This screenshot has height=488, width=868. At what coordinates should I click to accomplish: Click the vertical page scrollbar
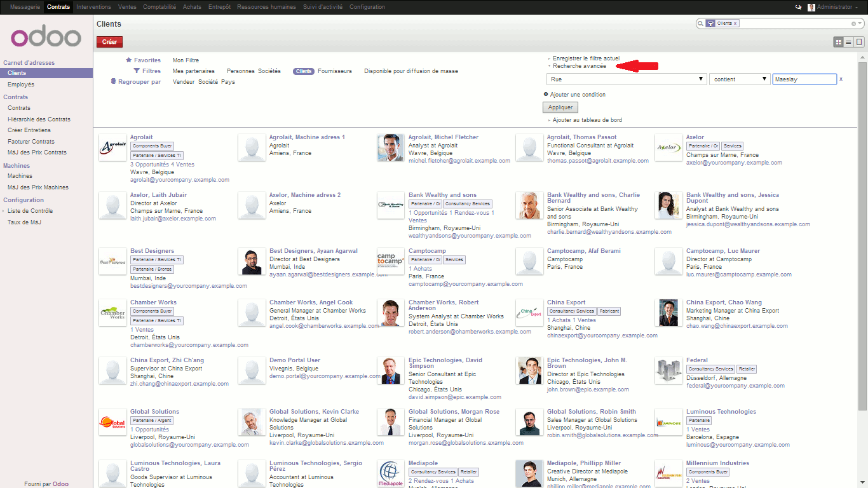pyautogui.click(x=862, y=235)
